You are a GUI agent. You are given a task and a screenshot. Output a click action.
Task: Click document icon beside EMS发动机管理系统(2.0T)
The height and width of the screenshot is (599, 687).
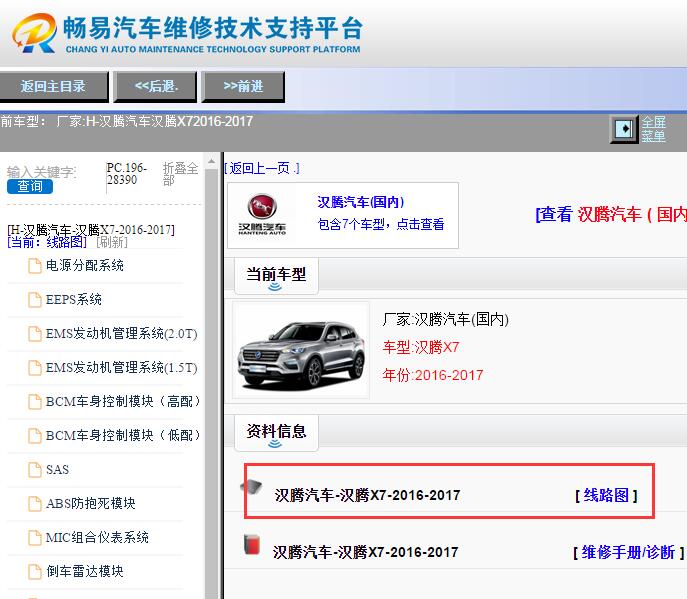click(35, 334)
